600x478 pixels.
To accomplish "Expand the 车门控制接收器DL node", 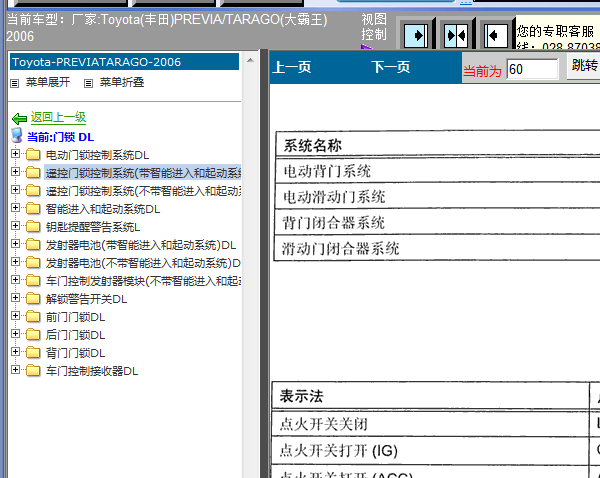I will 15,369.
